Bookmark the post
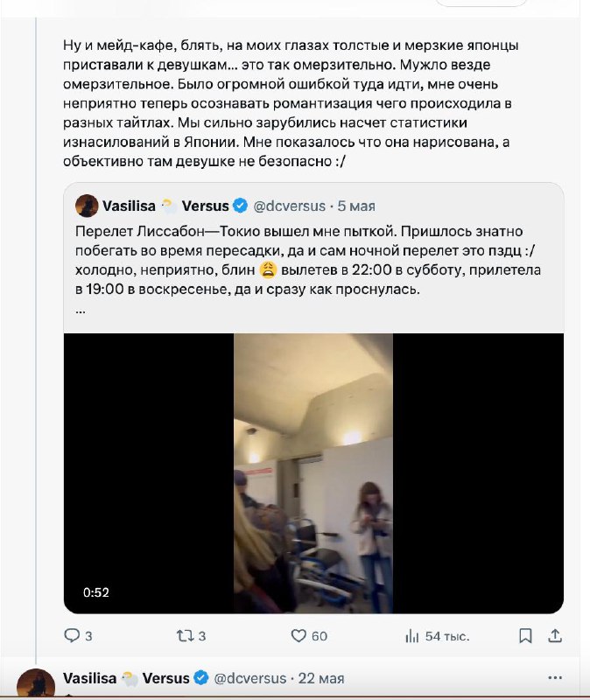 (525, 636)
